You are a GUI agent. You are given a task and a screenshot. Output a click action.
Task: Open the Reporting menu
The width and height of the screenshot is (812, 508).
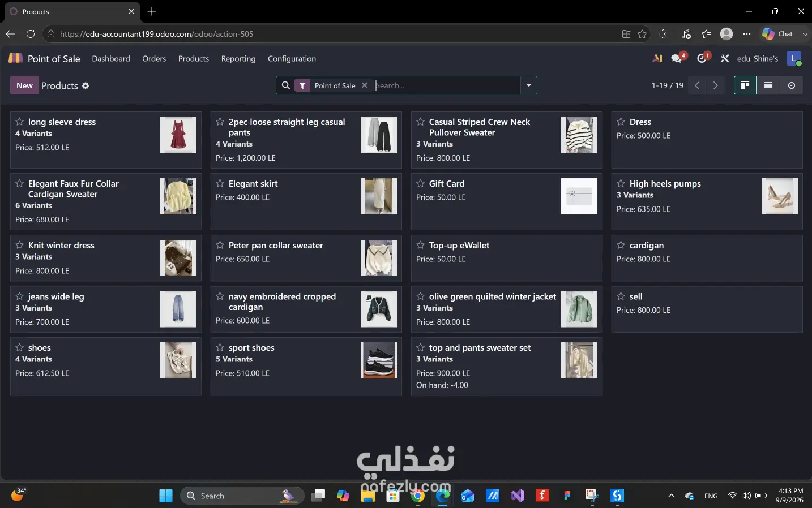(x=238, y=59)
